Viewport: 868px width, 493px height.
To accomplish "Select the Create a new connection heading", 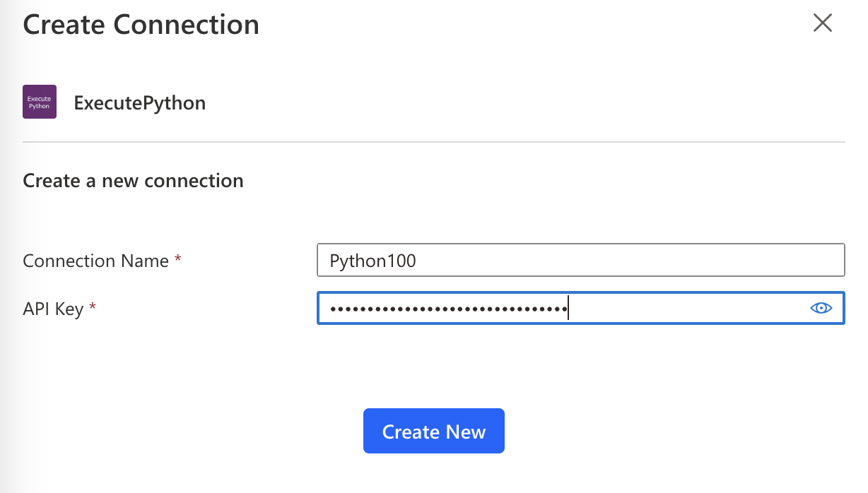I will (132, 181).
